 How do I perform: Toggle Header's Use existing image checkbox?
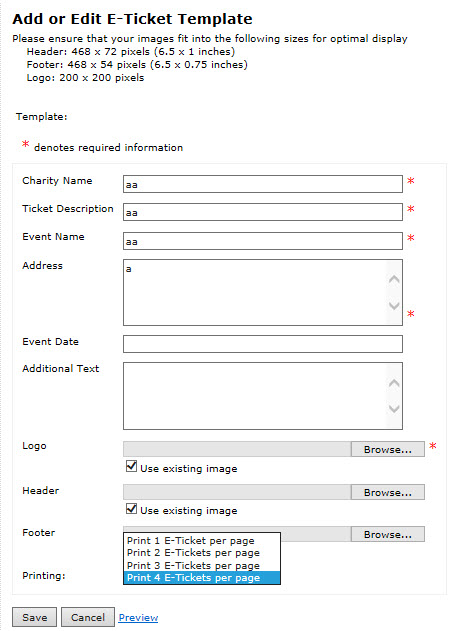click(131, 509)
